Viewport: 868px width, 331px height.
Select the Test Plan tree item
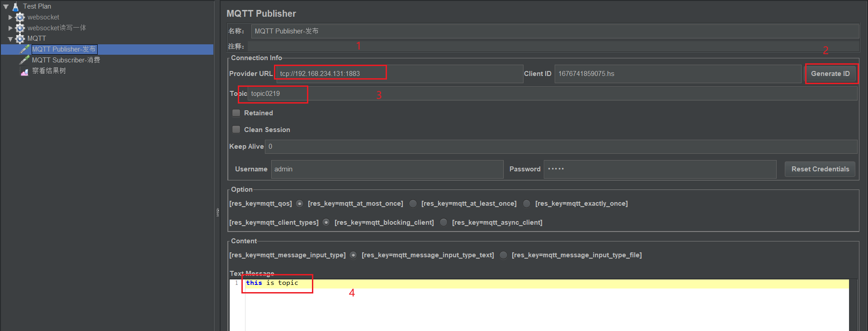click(37, 6)
